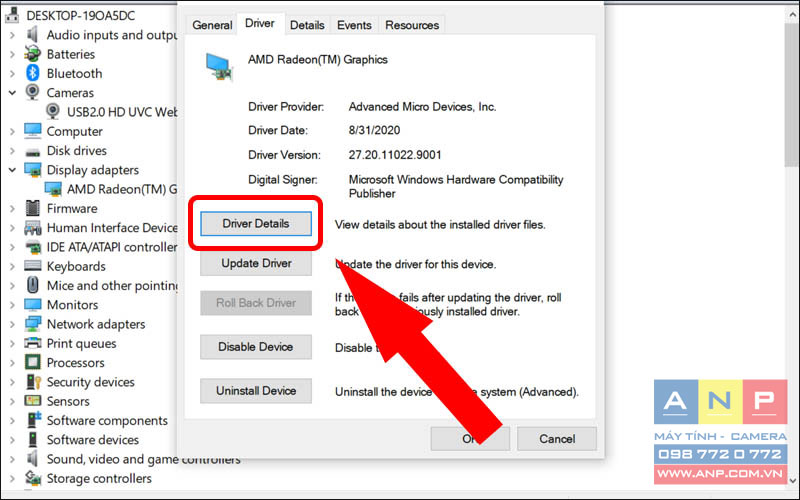800x500 pixels.
Task: Click the Network adapters icon
Action: [33, 324]
